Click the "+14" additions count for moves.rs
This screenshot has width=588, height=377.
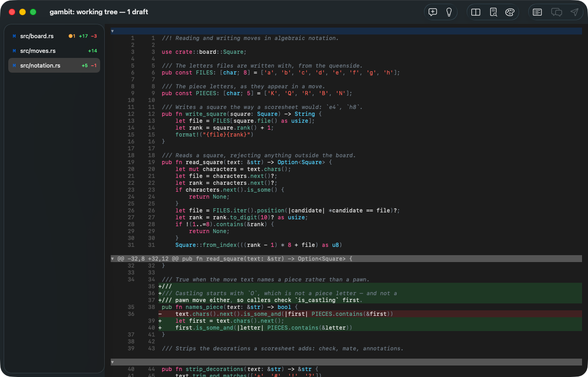[x=92, y=51]
